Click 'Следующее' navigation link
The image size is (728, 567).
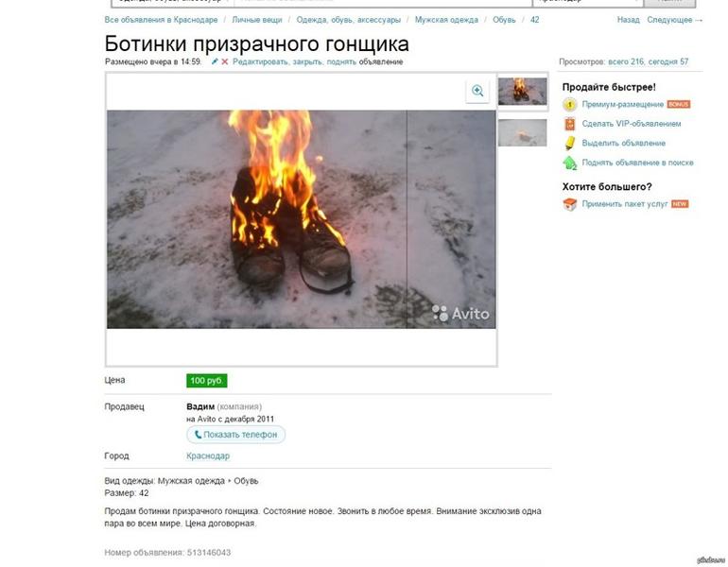[x=675, y=20]
